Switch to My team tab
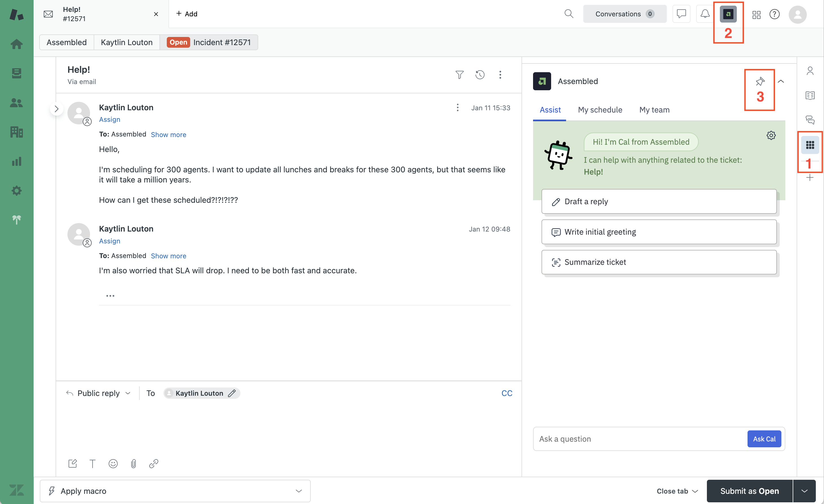824x504 pixels. [x=654, y=110]
